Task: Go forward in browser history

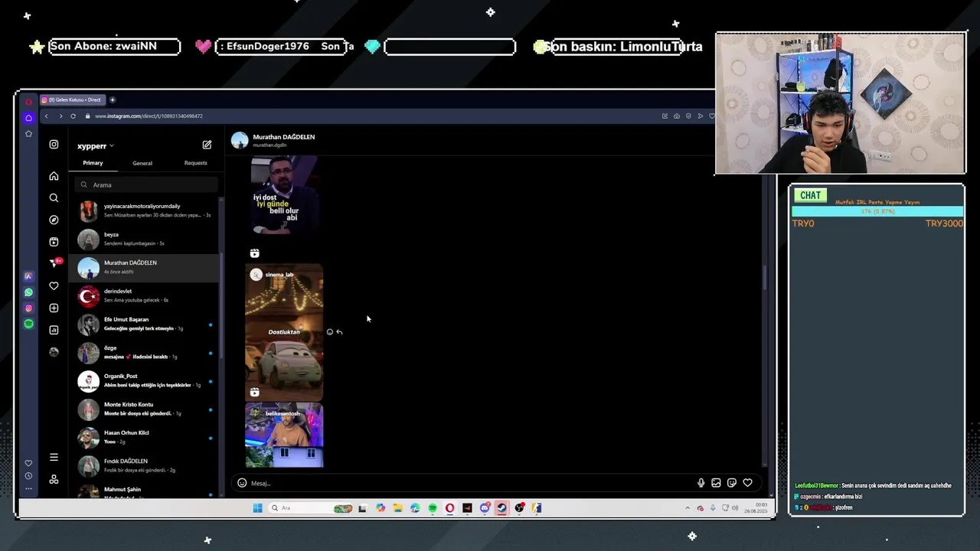Action: 60,116
